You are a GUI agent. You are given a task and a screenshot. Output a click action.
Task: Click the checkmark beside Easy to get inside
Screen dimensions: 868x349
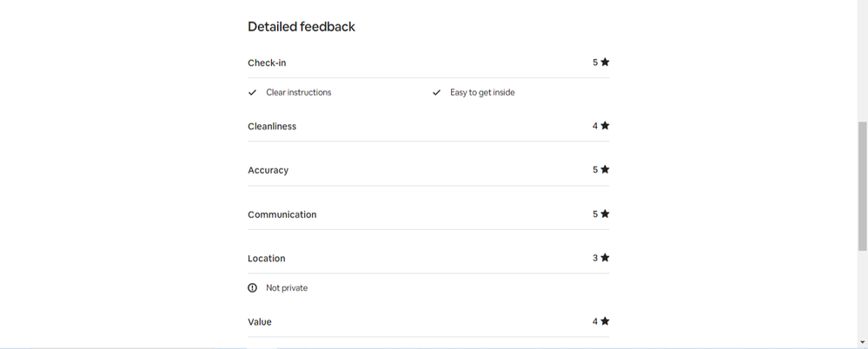click(437, 93)
